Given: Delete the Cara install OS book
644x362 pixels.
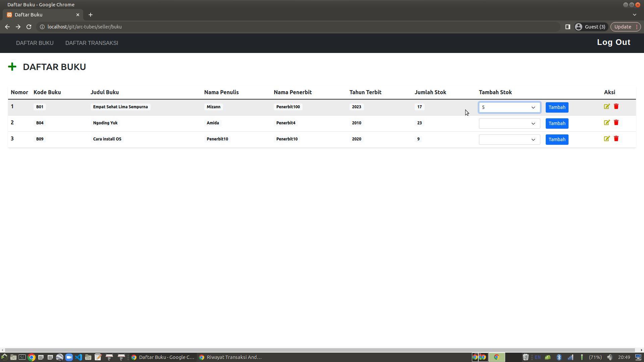Looking at the screenshot, I should [616, 139].
